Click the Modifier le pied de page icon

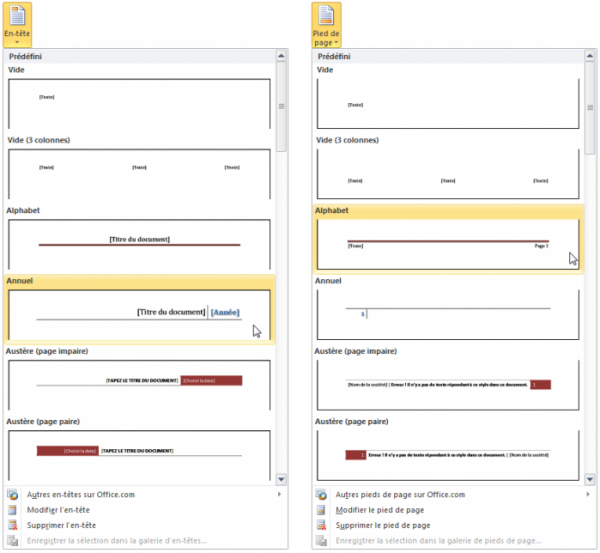tap(321, 510)
